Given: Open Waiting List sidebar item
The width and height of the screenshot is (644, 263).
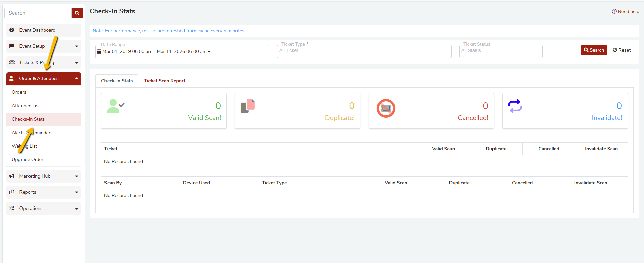Looking at the screenshot, I should pos(44,146).
